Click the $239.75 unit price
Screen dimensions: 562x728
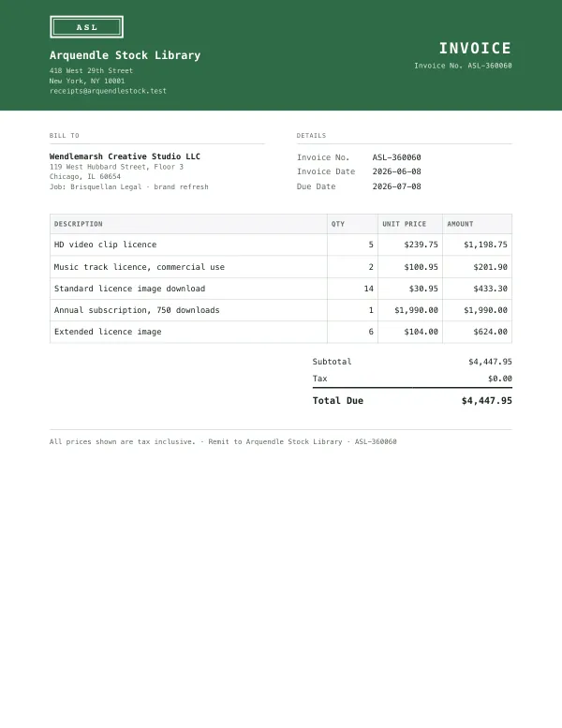coord(421,245)
